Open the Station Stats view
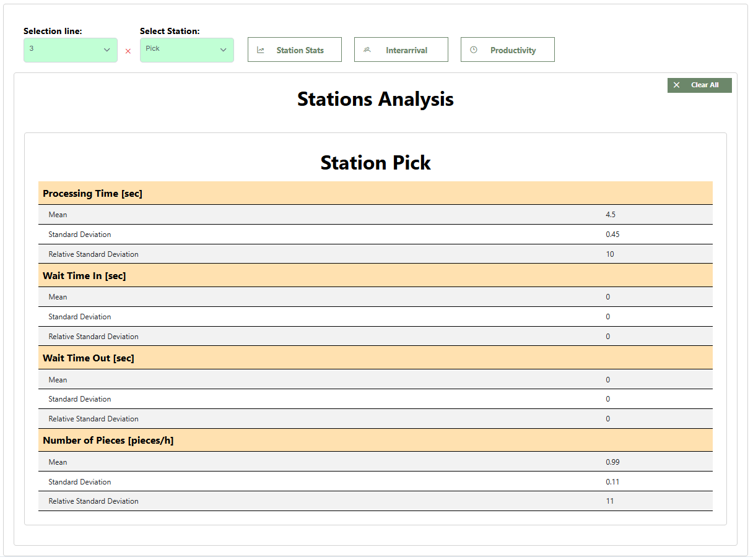753x560 pixels. [294, 49]
